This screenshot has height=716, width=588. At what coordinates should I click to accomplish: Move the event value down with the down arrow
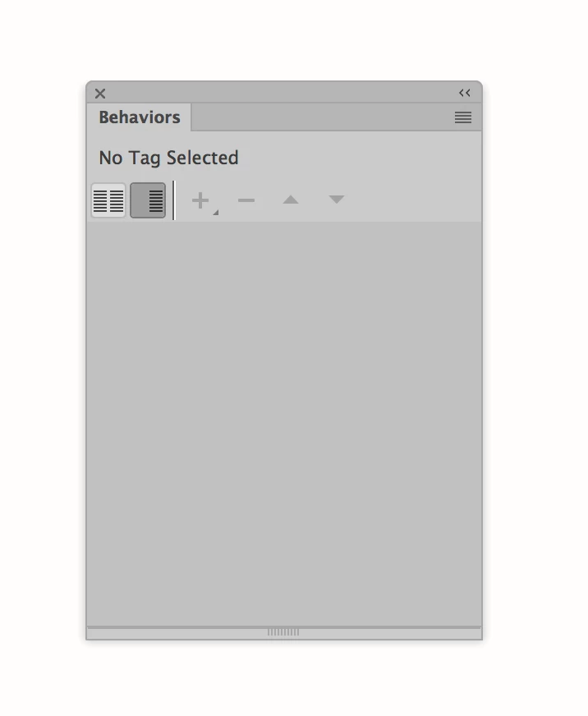coord(337,200)
